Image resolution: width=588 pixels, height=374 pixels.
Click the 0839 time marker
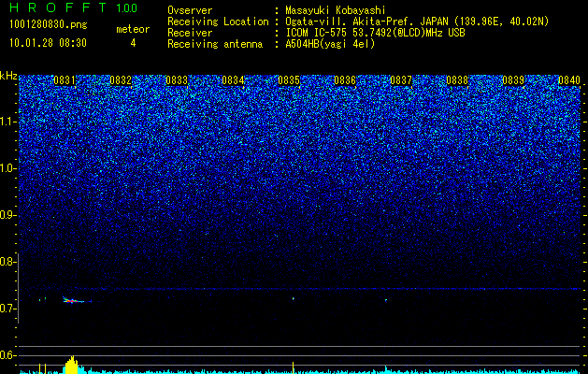pos(513,80)
